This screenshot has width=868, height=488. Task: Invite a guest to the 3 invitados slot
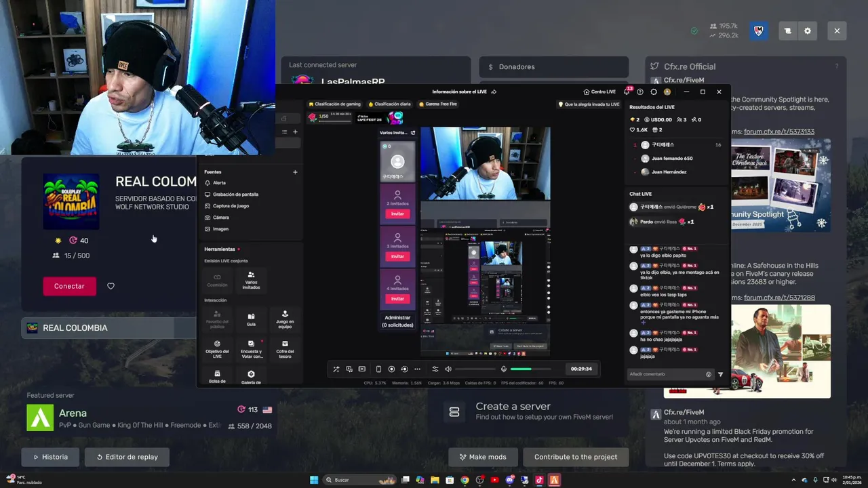397,256
